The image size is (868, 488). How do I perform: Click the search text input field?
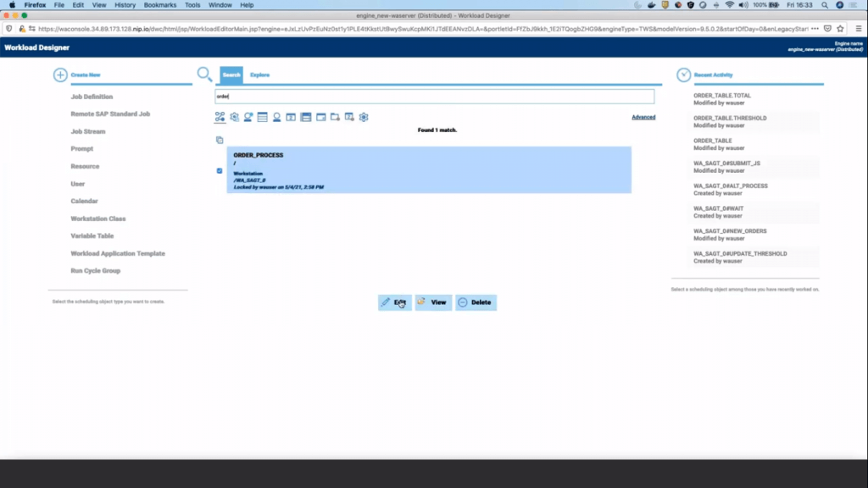point(434,97)
